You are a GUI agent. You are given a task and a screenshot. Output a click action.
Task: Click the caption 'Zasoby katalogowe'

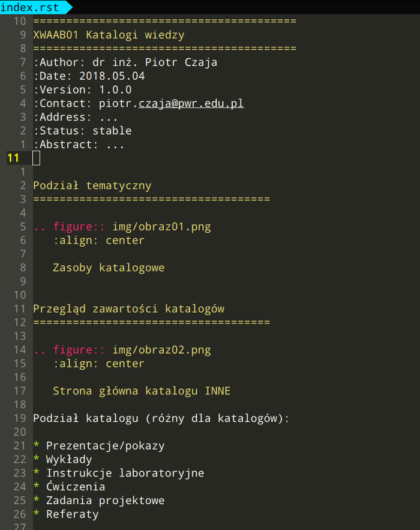109,268
